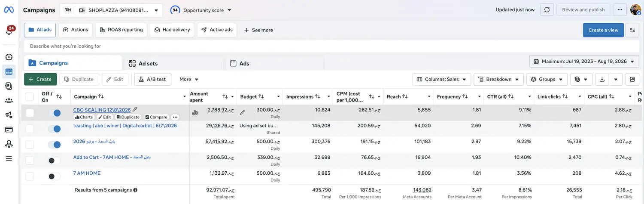The image size is (644, 204).
Task: Enable the 7 AM HOME campaign toggle
Action: pos(54,176)
